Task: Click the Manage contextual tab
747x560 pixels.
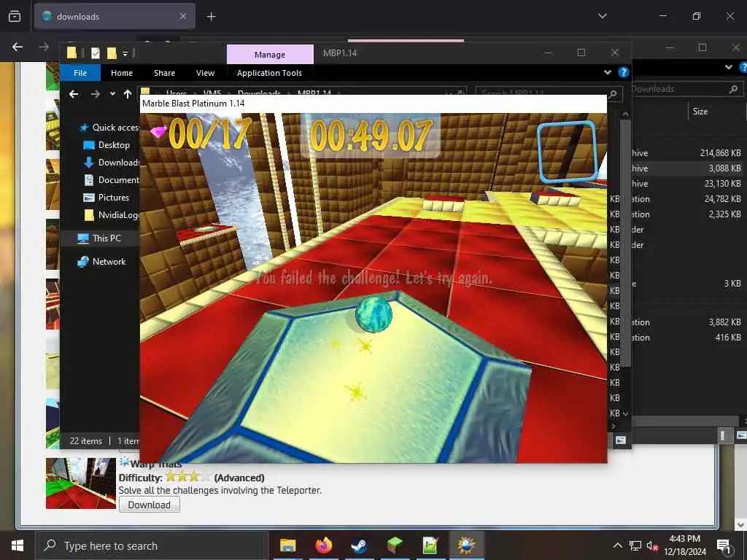Action: coord(270,54)
